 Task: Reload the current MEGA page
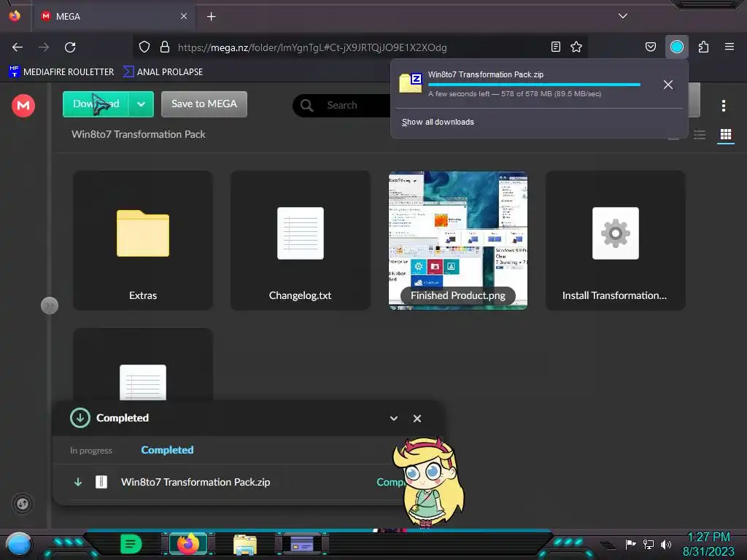coord(70,47)
